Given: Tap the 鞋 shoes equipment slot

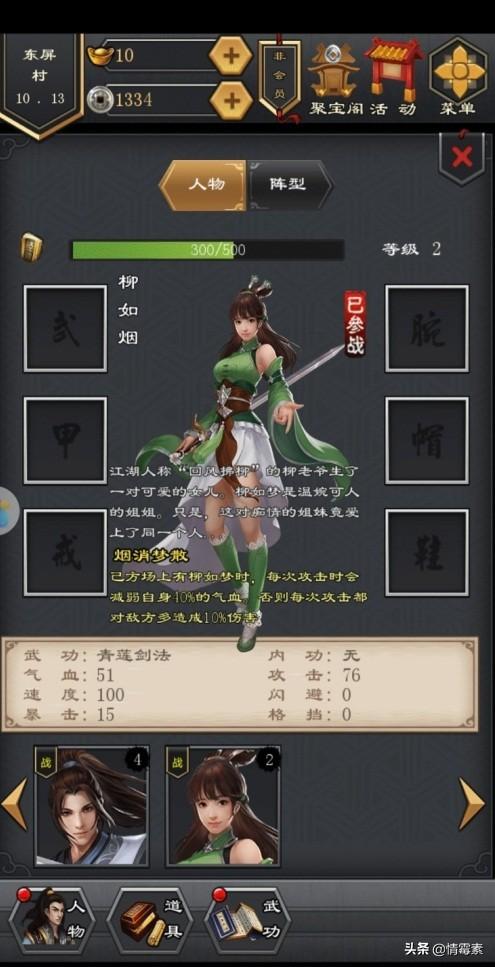Looking at the screenshot, I should [427, 553].
